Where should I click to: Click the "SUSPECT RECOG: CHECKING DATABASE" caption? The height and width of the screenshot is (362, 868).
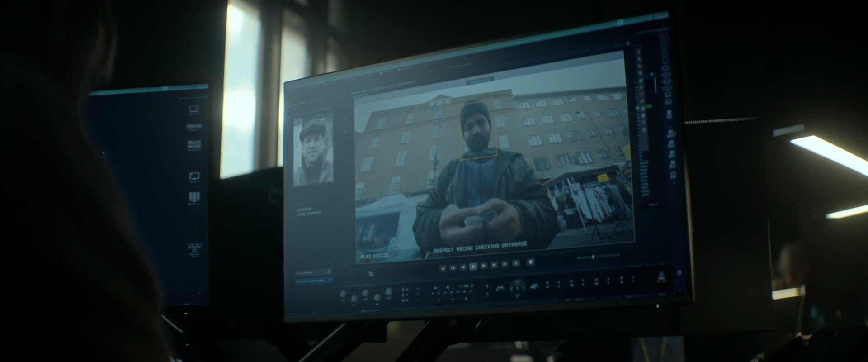tap(480, 247)
